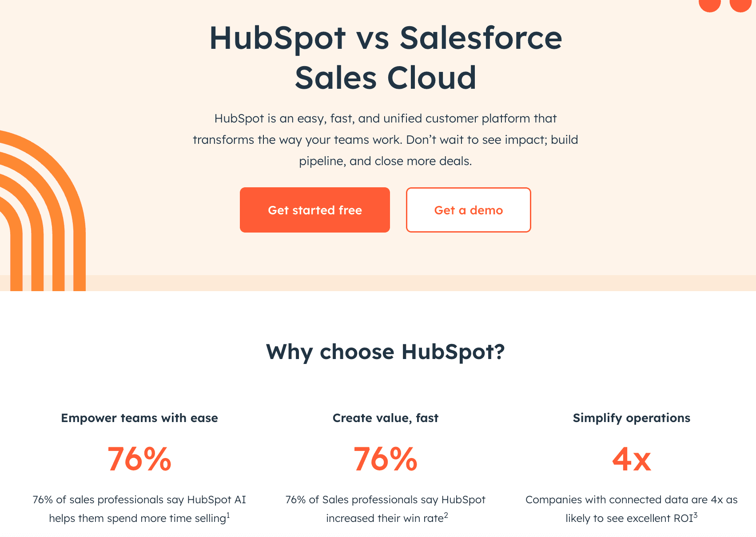756x537 pixels.
Task: Click the 76% figure under Create value
Action: coord(386,459)
